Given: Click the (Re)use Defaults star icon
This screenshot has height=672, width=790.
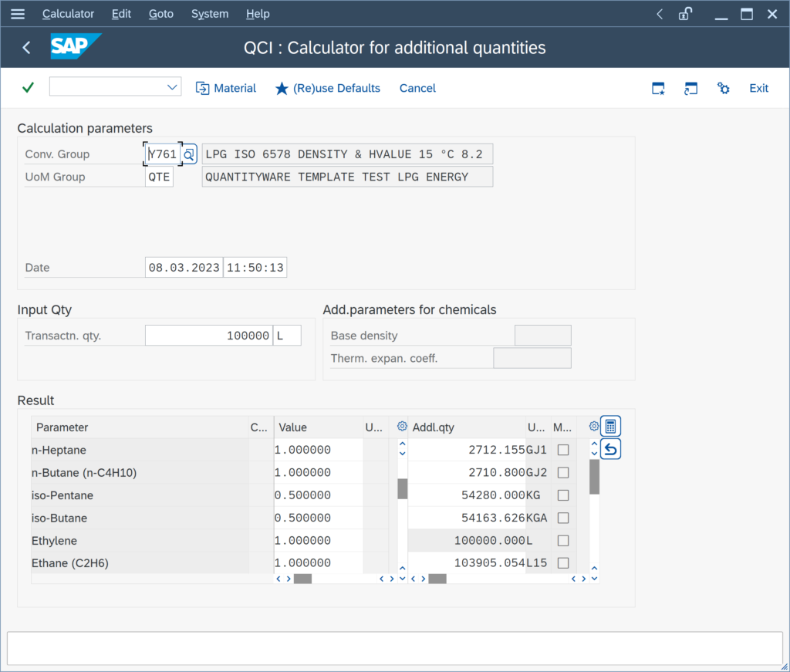Looking at the screenshot, I should [x=282, y=89].
